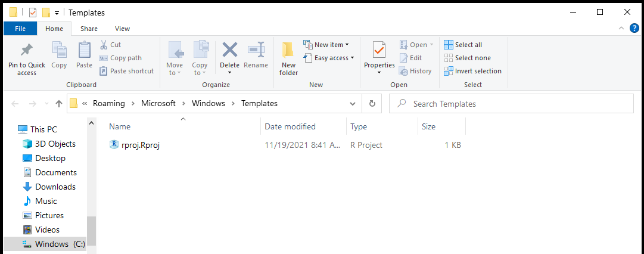Select the Downloads folder in navigation pane

pos(55,187)
